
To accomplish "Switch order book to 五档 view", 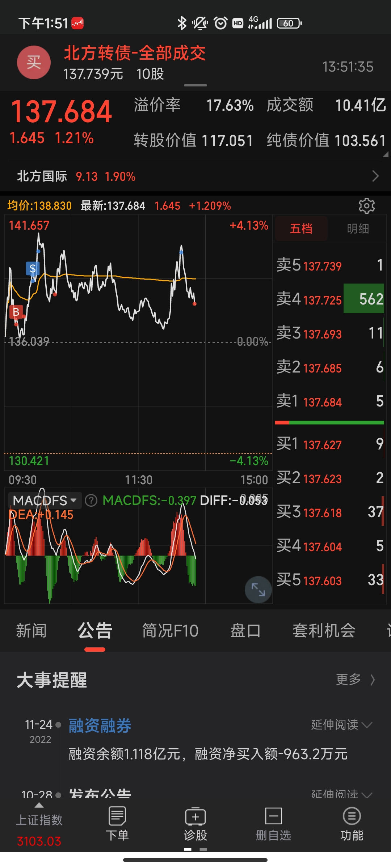I will [x=301, y=229].
